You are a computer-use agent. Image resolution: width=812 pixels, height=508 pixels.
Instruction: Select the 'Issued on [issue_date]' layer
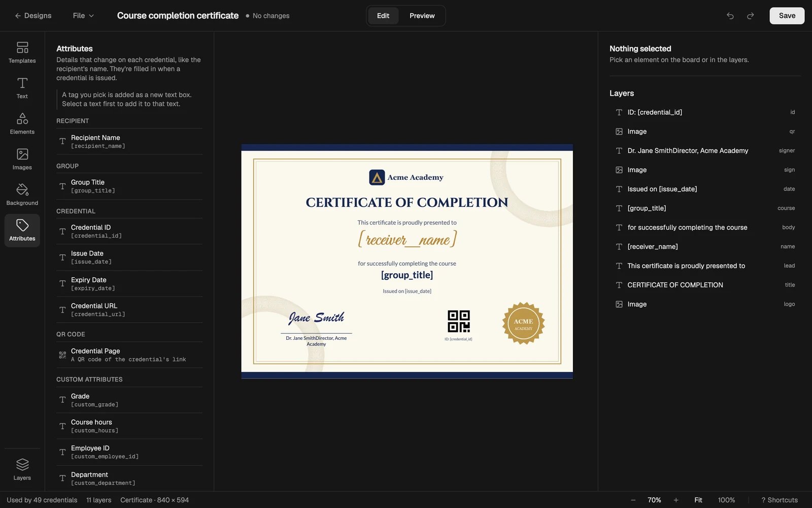(x=705, y=189)
